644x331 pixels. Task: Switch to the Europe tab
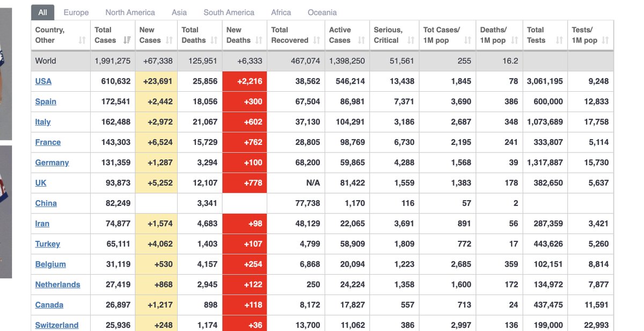76,12
